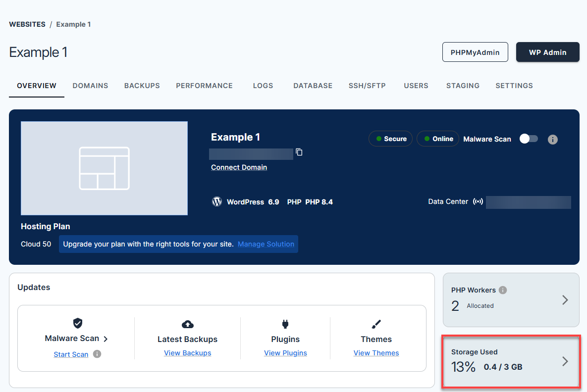Switch to the Backups tab
Viewport: 587px width, 392px height.
coord(142,86)
